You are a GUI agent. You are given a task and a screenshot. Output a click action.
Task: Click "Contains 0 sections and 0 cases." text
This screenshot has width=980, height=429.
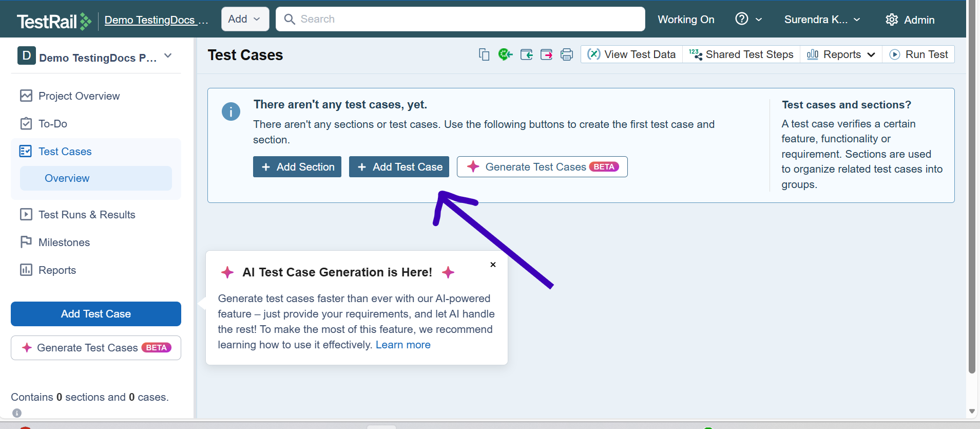(90, 397)
